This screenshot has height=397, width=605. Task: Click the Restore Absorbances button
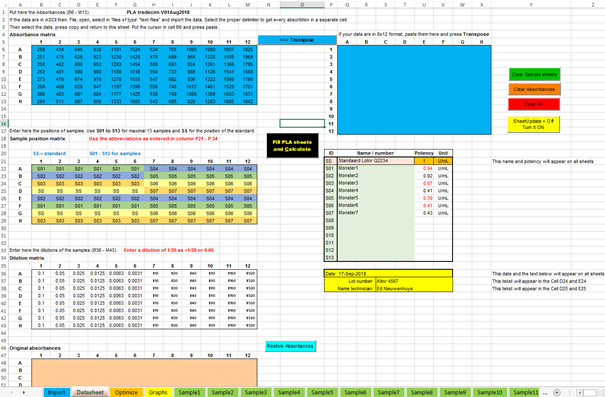click(x=290, y=346)
